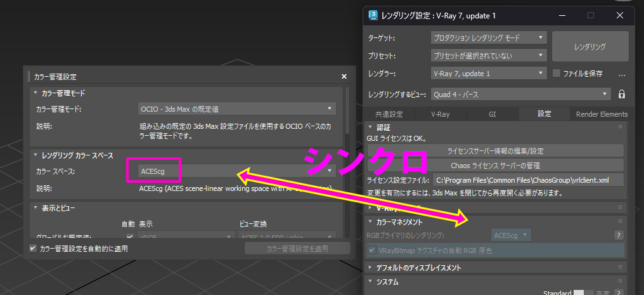Click the question mark help button in the Color Management rollout
Screen dimensions: 644x295
pyautogui.click(x=619, y=235)
